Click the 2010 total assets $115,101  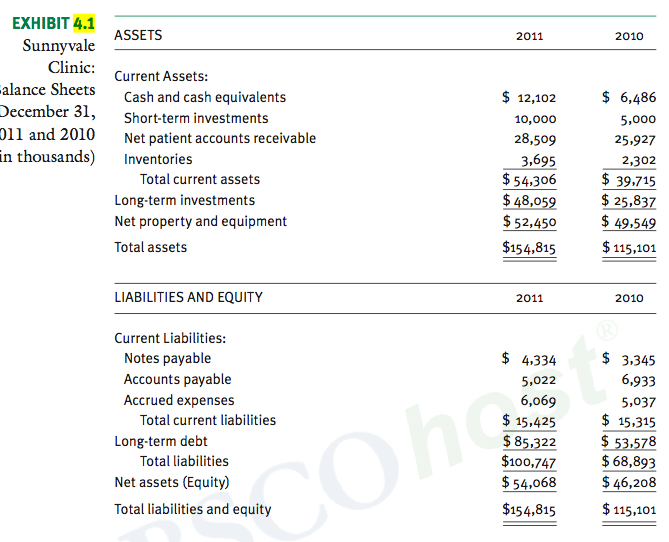(629, 248)
